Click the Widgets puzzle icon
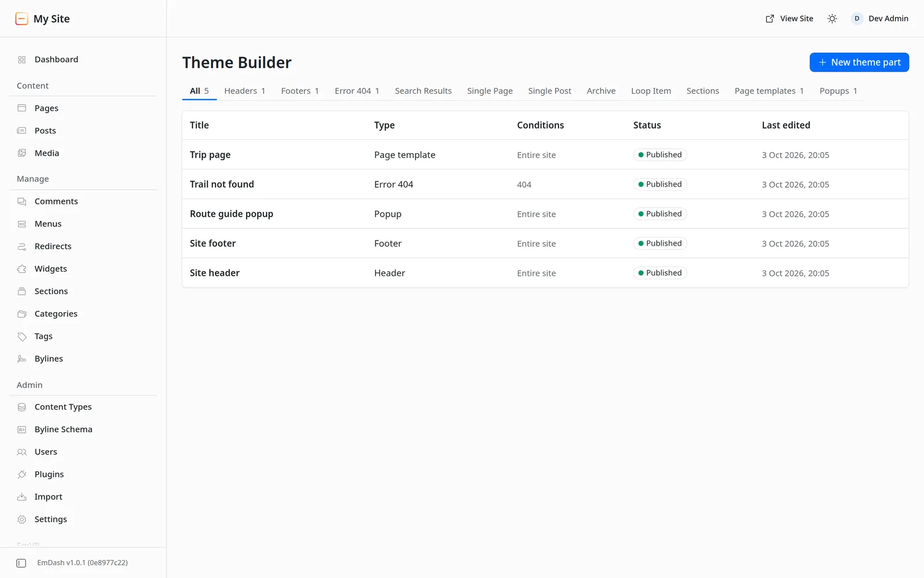The image size is (924, 578). click(x=22, y=269)
